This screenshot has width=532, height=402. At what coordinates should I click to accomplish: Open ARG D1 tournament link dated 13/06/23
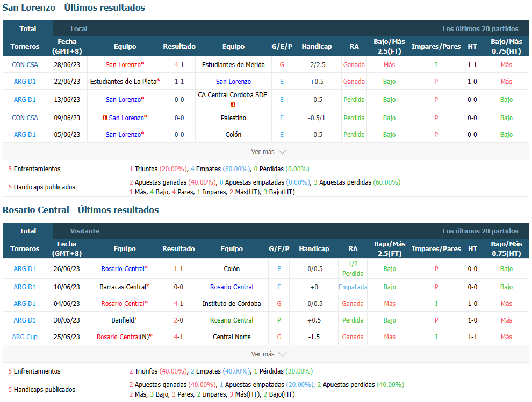click(25, 100)
